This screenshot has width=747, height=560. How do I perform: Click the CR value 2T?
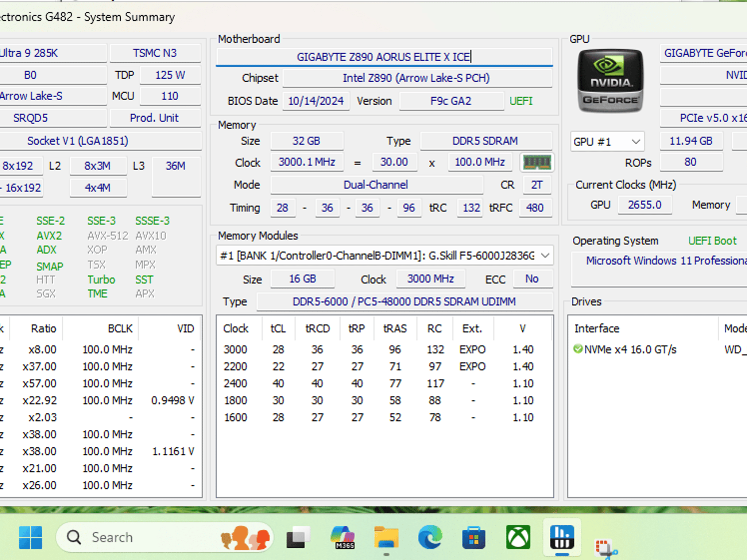pyautogui.click(x=537, y=184)
